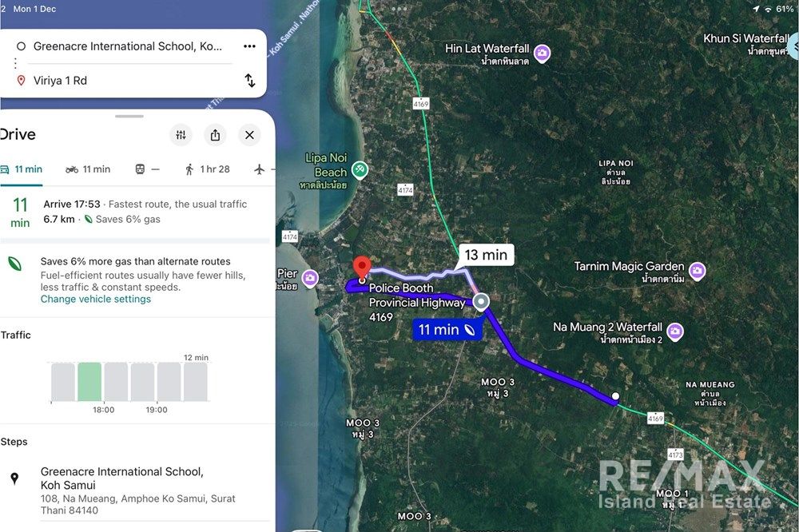Expand panel using the top drag handle

click(129, 116)
